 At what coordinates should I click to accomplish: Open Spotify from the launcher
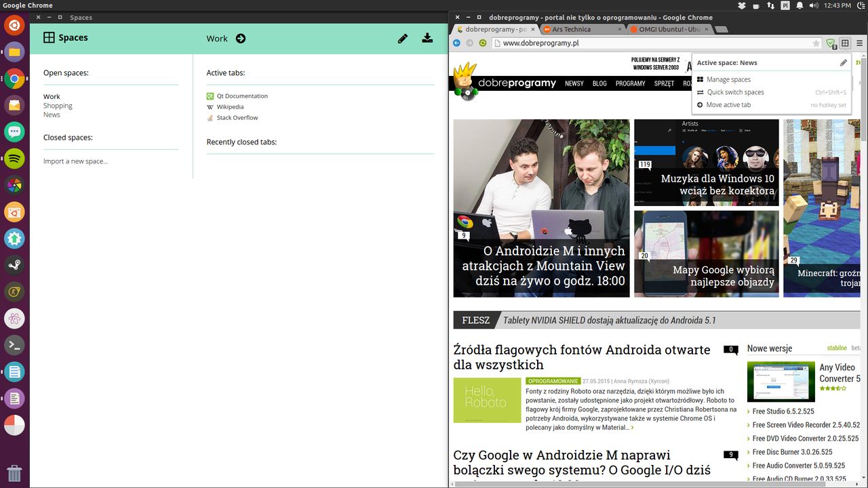(14, 159)
